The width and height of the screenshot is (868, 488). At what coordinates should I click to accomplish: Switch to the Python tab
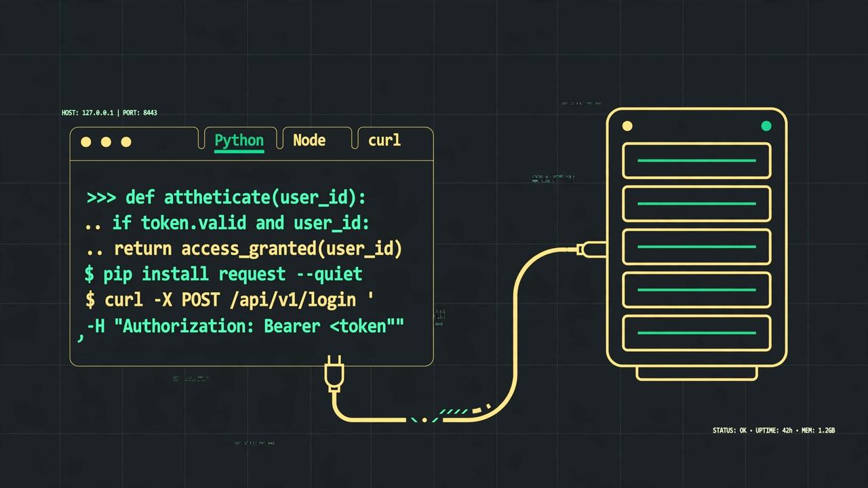click(239, 140)
